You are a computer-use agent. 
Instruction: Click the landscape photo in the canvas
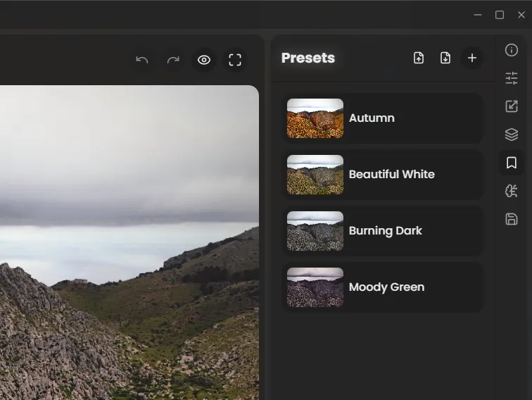[127, 239]
